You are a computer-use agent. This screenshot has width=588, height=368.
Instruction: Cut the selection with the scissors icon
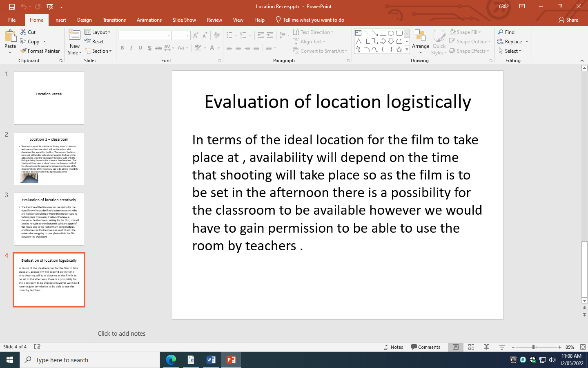point(28,32)
